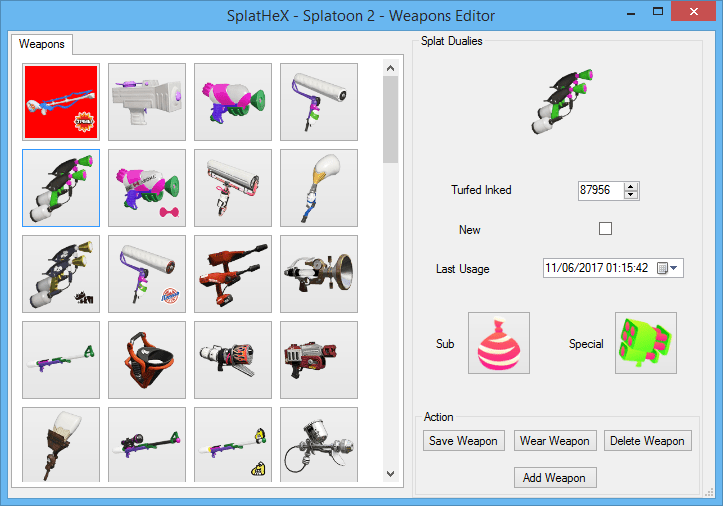This screenshot has width=723, height=506.
Task: Click the Wear Weapon button
Action: click(x=555, y=441)
